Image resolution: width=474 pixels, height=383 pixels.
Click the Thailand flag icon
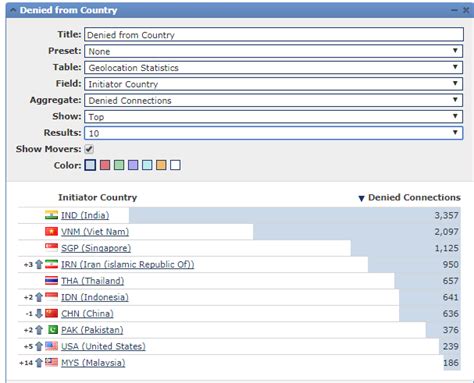51,280
